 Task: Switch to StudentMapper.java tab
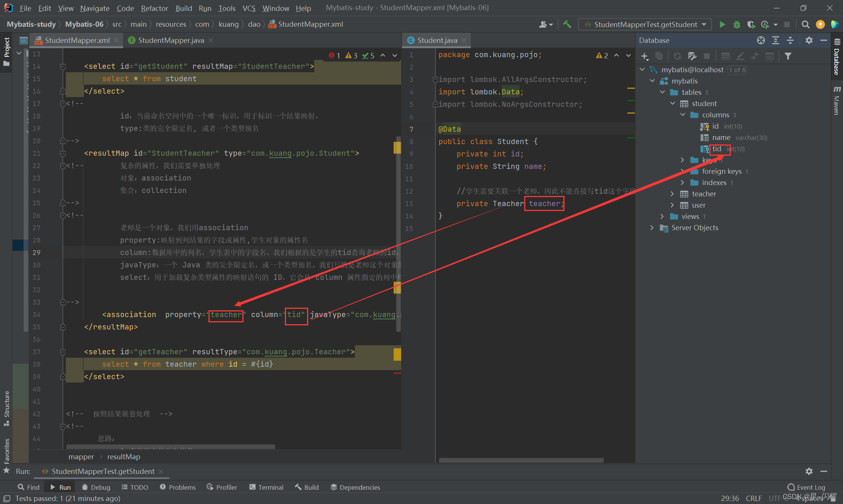(x=171, y=40)
